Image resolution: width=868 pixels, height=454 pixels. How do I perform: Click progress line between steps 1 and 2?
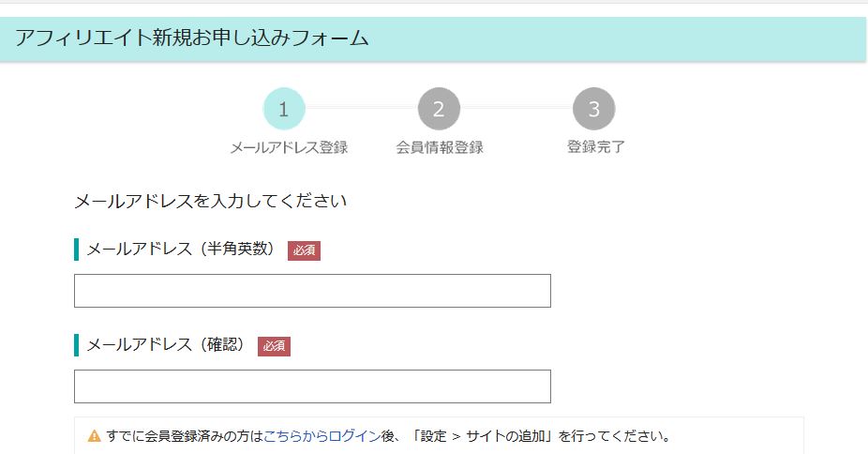pyautogui.click(x=361, y=108)
